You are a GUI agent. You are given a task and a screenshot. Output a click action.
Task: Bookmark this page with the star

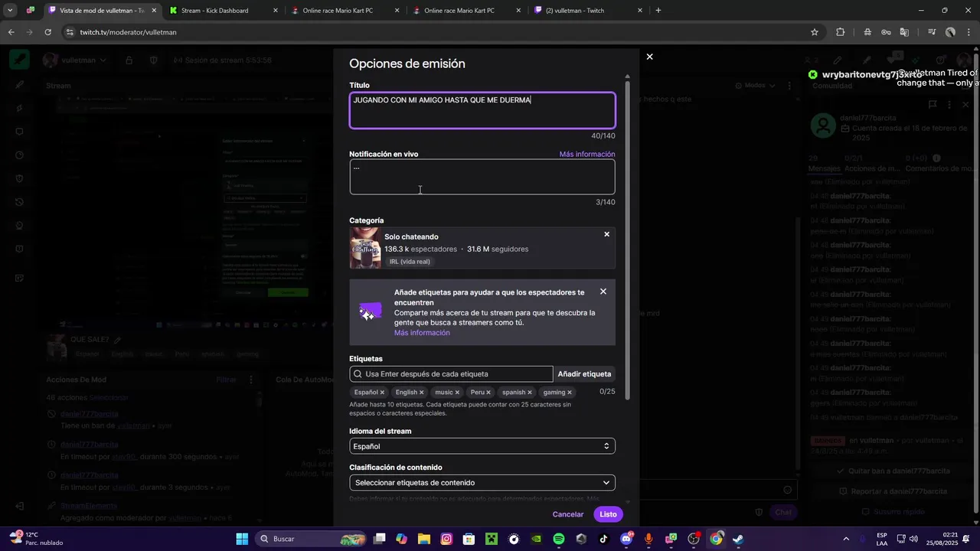(815, 32)
